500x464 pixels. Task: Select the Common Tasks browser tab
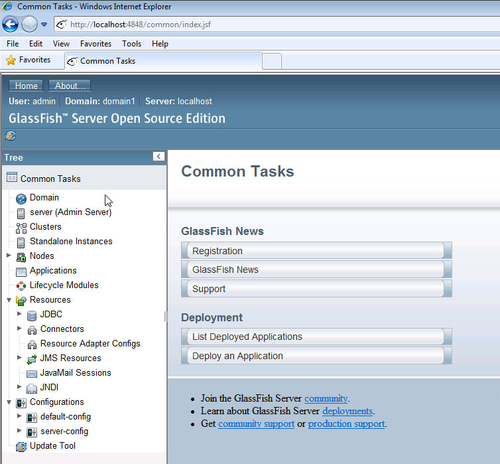(x=163, y=61)
